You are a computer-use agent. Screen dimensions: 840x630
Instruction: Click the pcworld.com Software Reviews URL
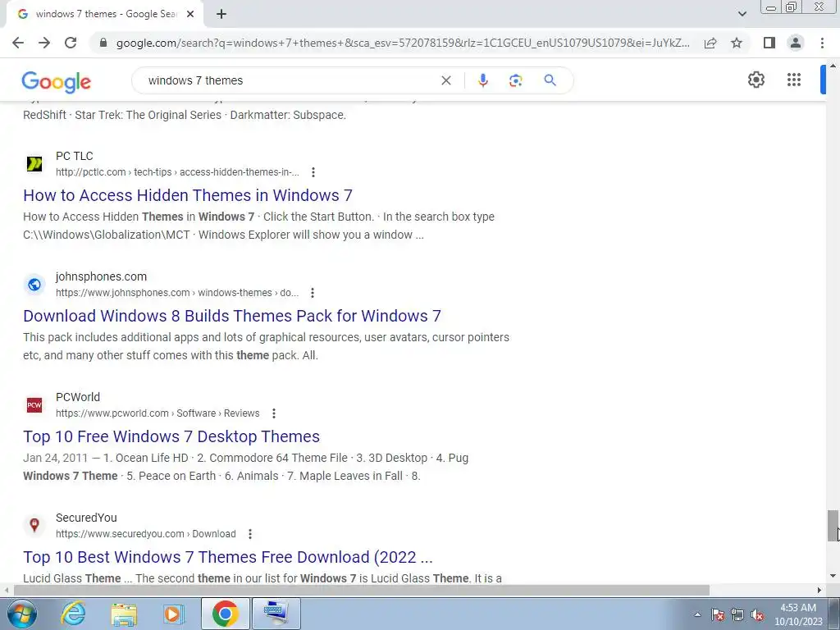pyautogui.click(x=157, y=413)
